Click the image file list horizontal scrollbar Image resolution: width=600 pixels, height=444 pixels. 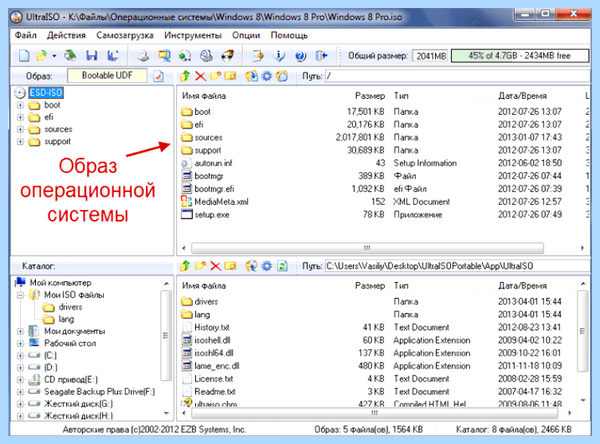pos(367,248)
